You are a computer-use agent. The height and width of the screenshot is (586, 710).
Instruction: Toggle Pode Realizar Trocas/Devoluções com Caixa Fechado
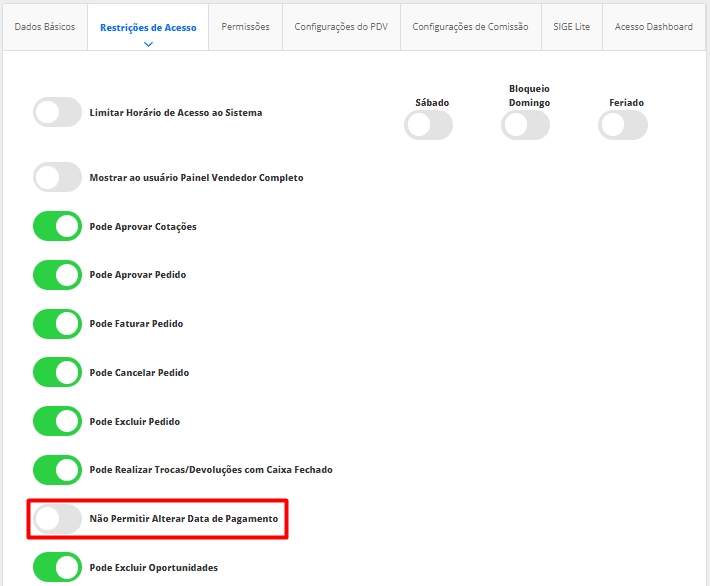(57, 470)
